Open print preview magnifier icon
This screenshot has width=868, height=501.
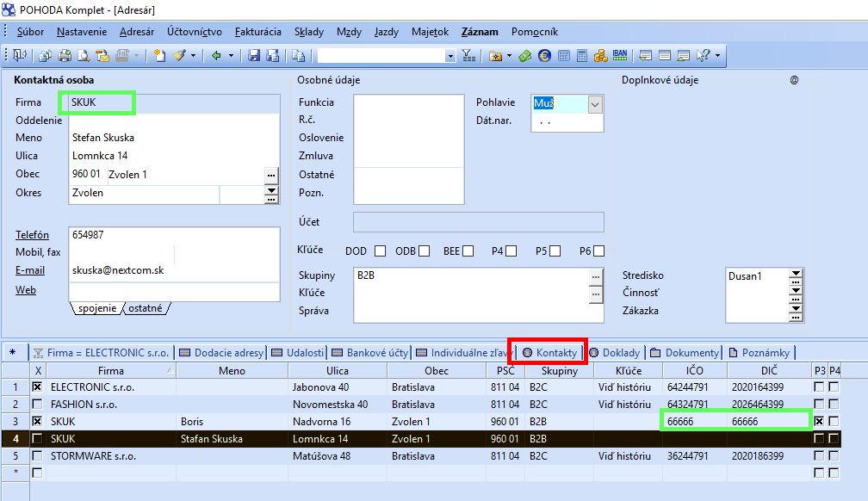(x=84, y=55)
